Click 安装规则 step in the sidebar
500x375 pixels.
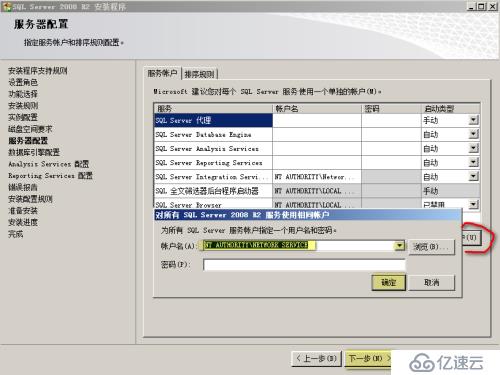[23, 106]
